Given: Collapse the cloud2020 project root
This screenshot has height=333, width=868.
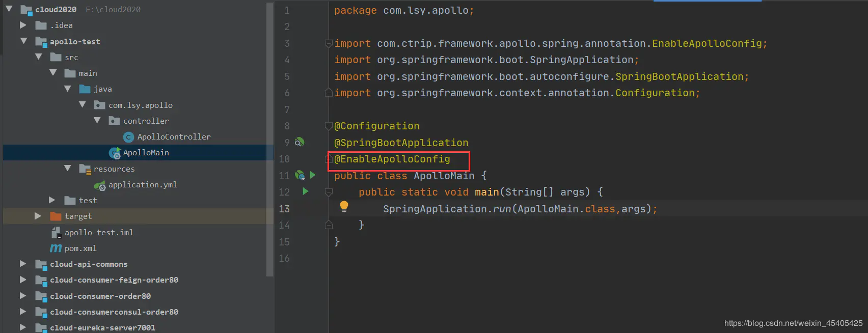Looking at the screenshot, I should coord(9,9).
